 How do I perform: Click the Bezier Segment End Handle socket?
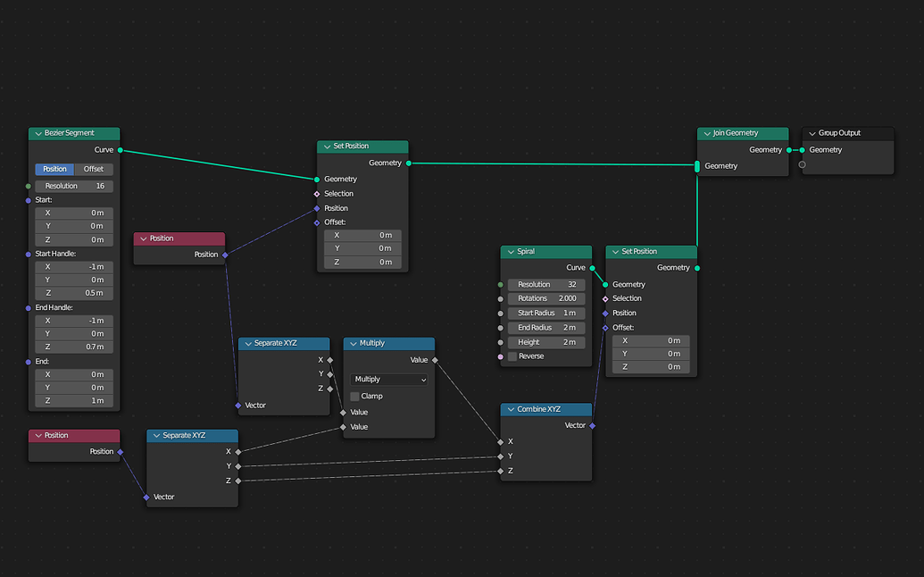(x=29, y=308)
